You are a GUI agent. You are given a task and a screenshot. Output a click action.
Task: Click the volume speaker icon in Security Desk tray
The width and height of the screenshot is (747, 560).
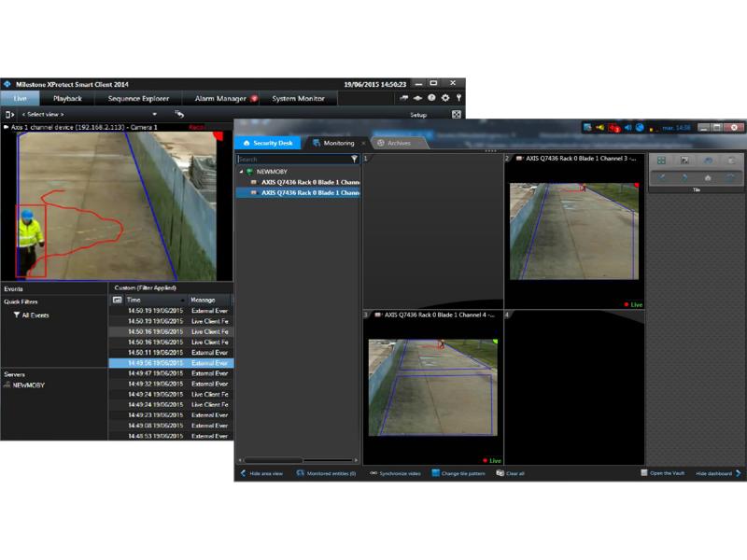627,127
